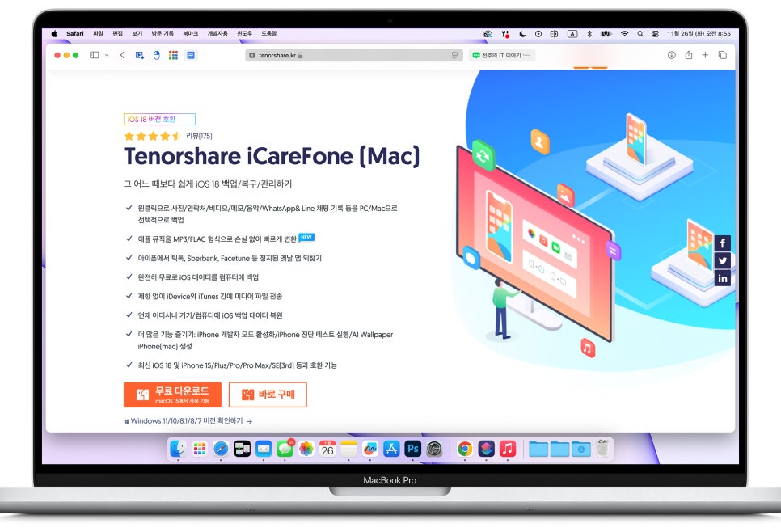Open the 윈도우 menu
This screenshot has height=532, width=781.
[244, 33]
